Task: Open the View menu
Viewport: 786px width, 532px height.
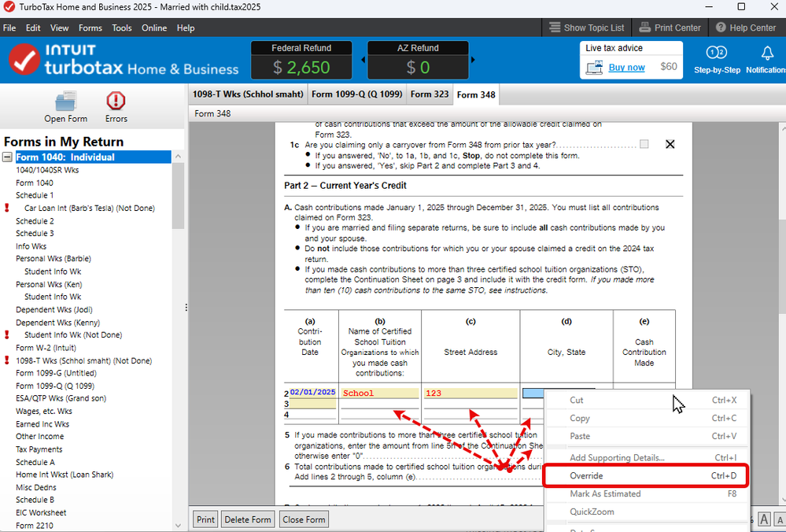Action: click(59, 28)
